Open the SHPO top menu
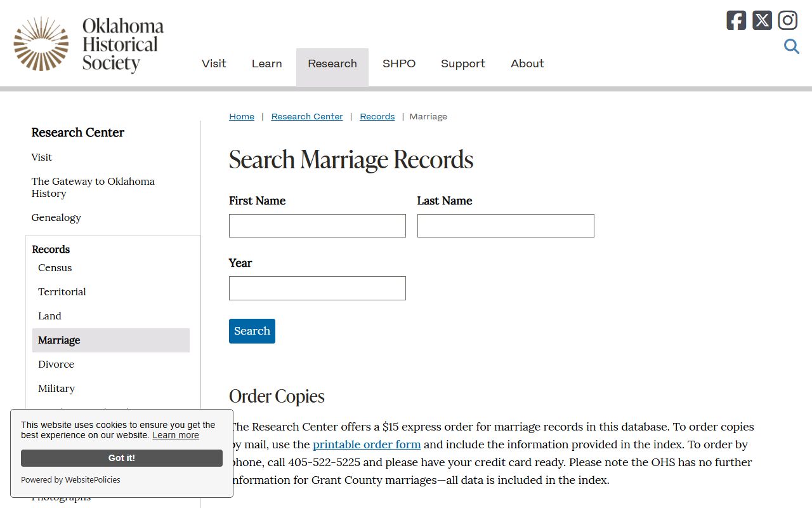The height and width of the screenshot is (508, 812). 399,63
